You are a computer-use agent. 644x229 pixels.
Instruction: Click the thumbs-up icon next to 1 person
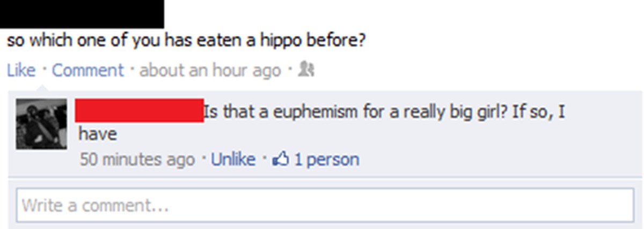pos(281,159)
